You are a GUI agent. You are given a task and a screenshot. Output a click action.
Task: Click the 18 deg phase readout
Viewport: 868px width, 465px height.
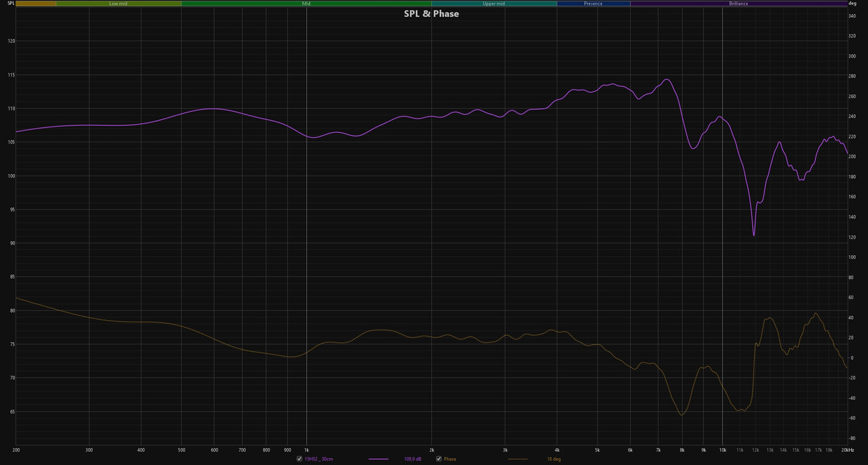tap(554, 459)
